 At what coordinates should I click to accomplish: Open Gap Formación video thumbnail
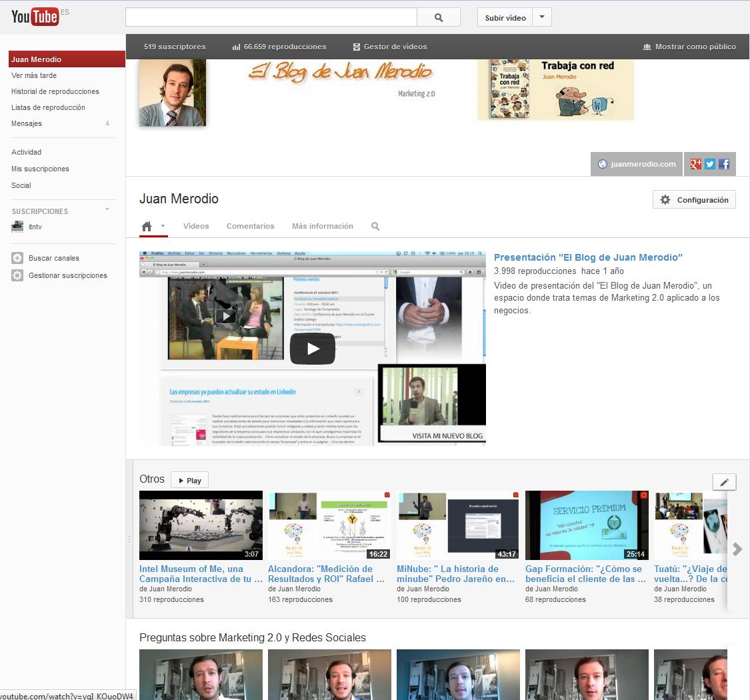pyautogui.click(x=587, y=525)
